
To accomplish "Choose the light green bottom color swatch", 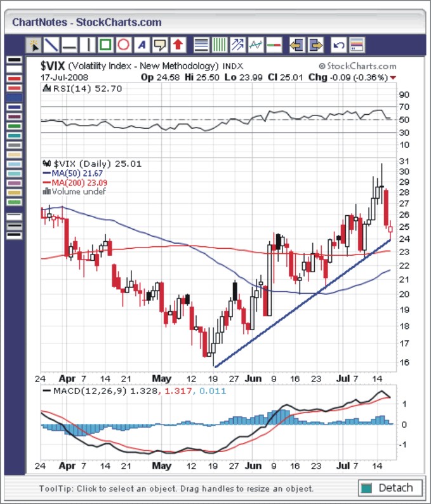I will click(x=14, y=202).
